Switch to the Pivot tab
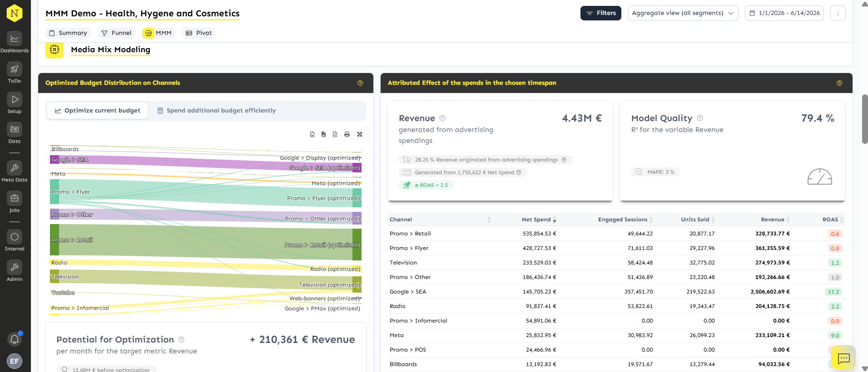Image resolution: width=868 pixels, height=372 pixels. coord(199,33)
